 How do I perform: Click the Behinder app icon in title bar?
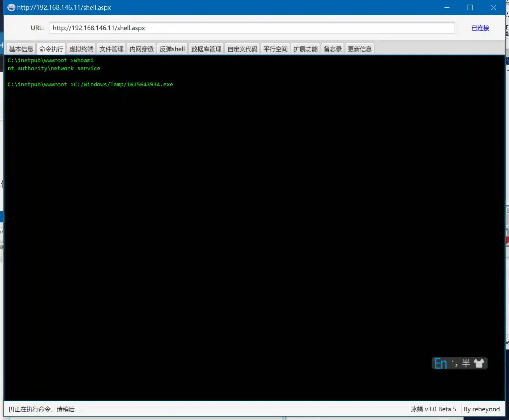pyautogui.click(x=11, y=7)
